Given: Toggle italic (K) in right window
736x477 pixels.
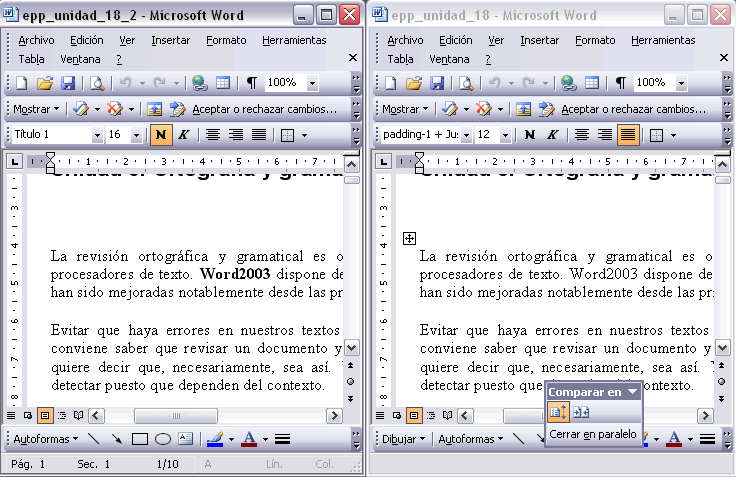Looking at the screenshot, I should (551, 134).
